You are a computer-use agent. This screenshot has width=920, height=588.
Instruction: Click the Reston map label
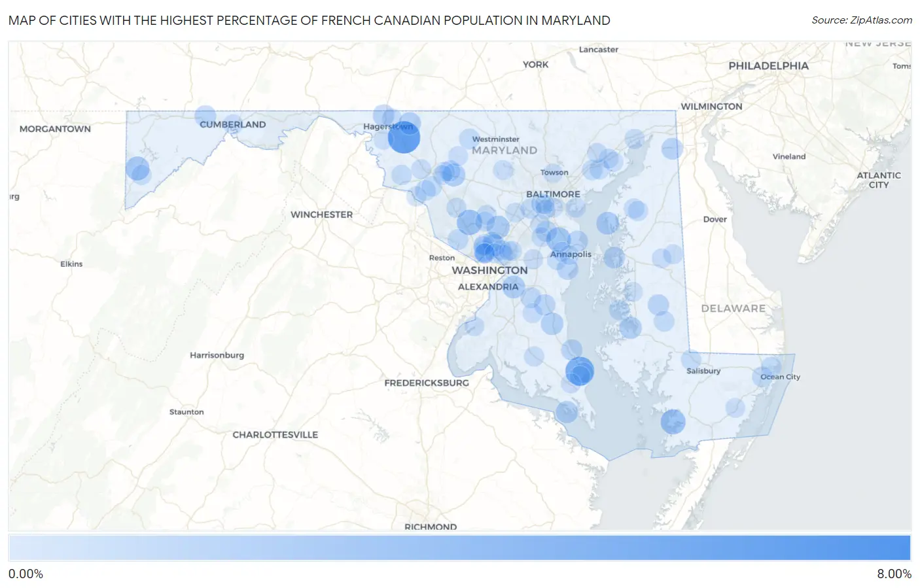point(442,258)
